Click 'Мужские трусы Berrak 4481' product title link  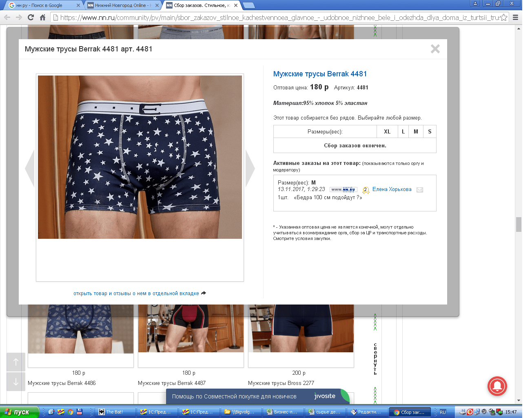point(320,74)
